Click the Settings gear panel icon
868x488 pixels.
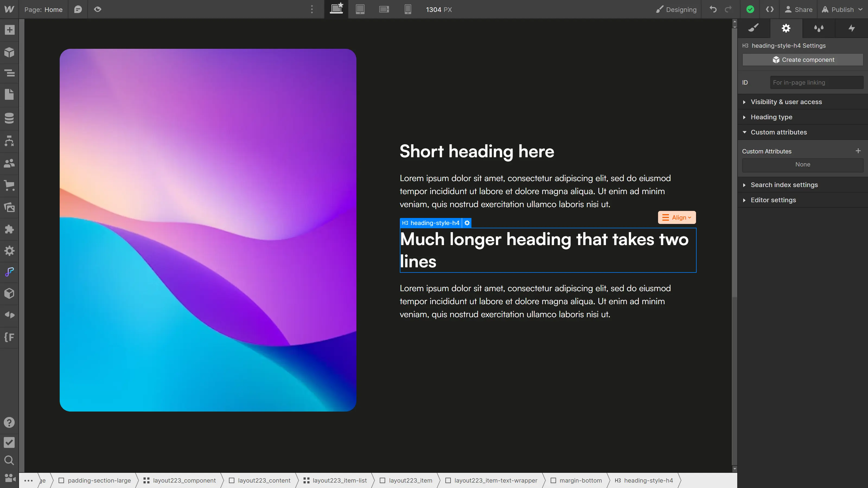click(786, 28)
